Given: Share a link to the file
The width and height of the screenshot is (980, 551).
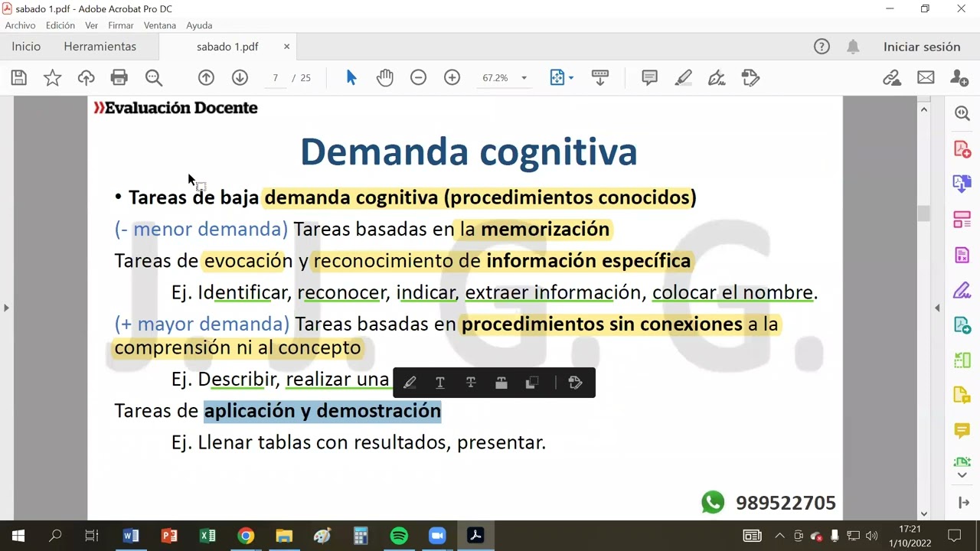Looking at the screenshot, I should [892, 77].
